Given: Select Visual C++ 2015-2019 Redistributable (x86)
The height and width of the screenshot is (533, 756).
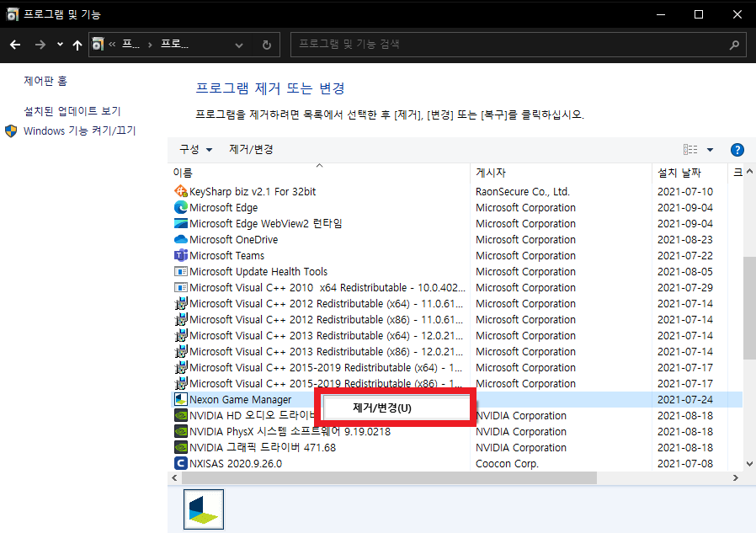Looking at the screenshot, I should tap(326, 383).
